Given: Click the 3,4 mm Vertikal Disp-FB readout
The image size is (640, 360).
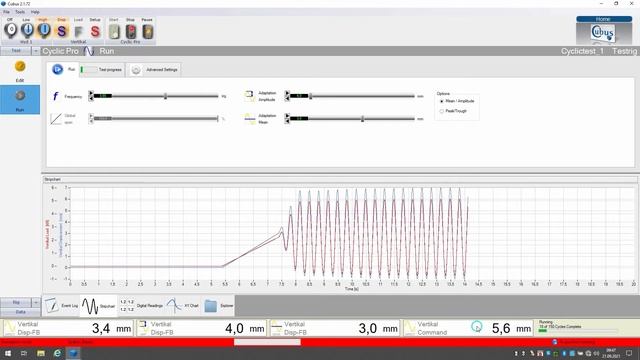Looking at the screenshot, I should click(68, 328).
